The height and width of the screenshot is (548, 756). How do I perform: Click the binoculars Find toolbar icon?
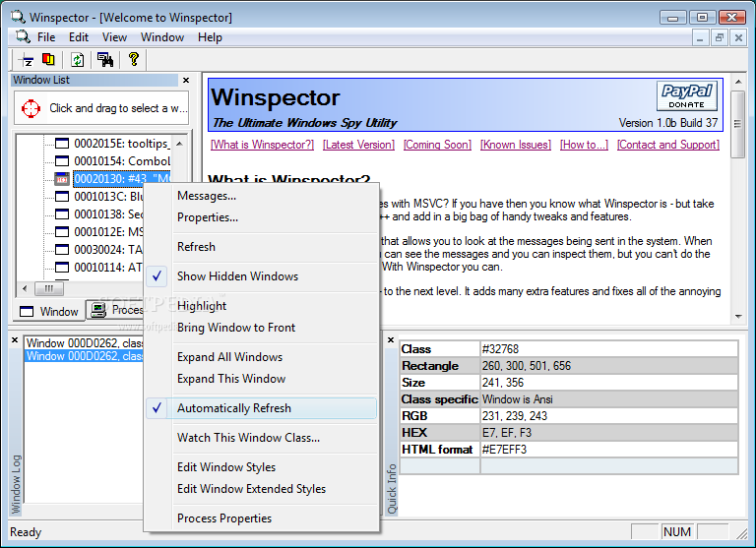pos(104,60)
